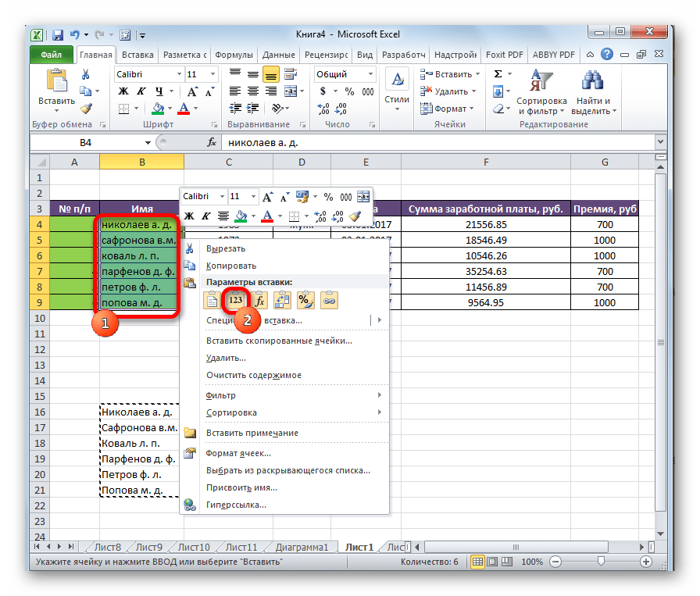
Task: Click the paste link chain icon
Action: (329, 299)
